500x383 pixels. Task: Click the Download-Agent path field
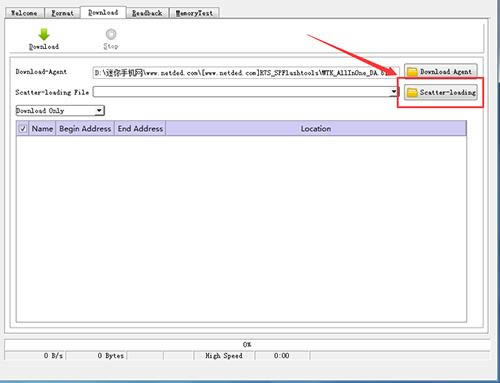point(246,72)
